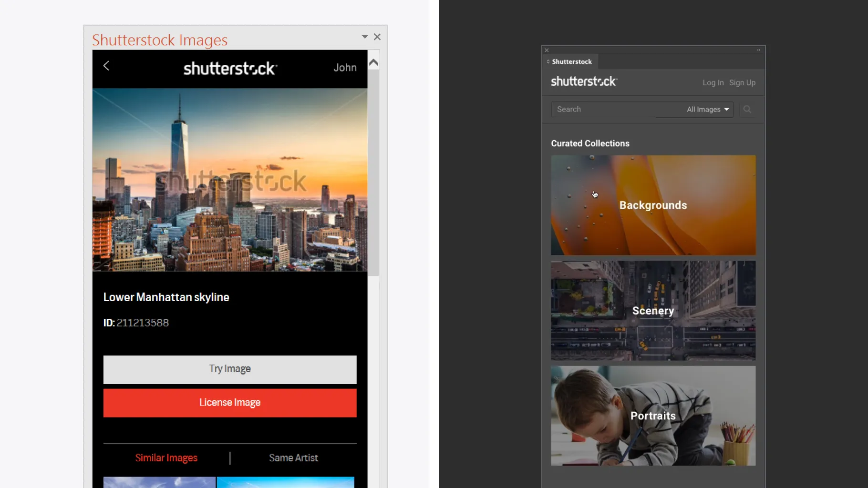Click the Lower Manhattan skyline preview image
The image size is (868, 488).
point(230,180)
